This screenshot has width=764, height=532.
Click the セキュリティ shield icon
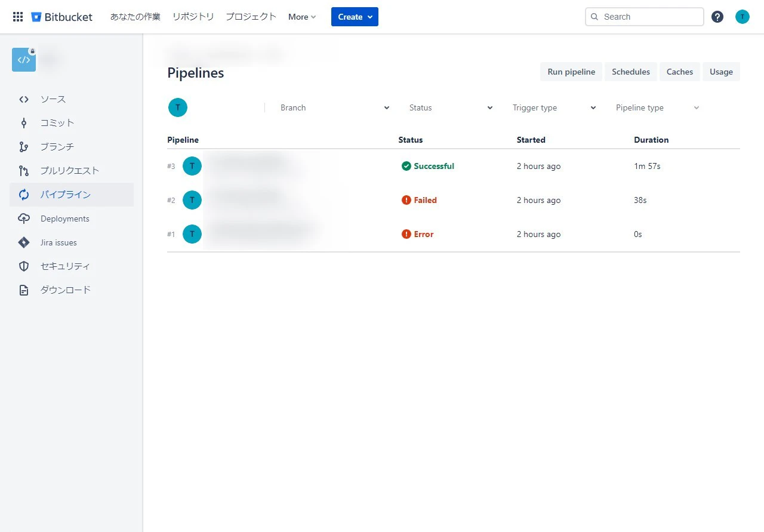point(24,266)
